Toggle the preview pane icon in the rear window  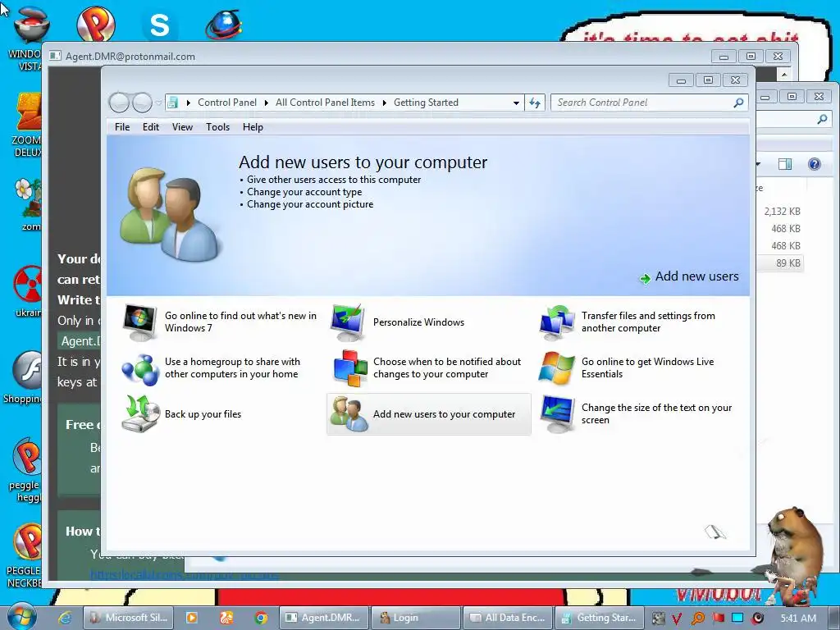point(785,164)
